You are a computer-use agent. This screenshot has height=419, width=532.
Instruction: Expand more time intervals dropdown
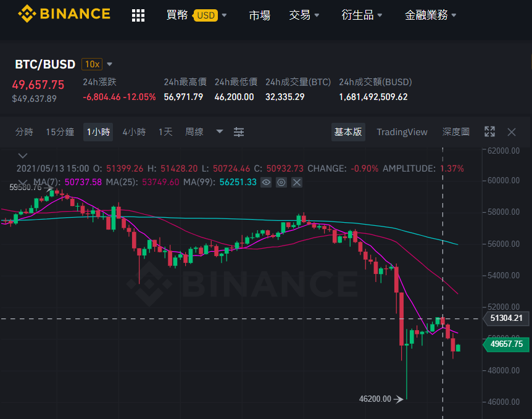point(220,131)
